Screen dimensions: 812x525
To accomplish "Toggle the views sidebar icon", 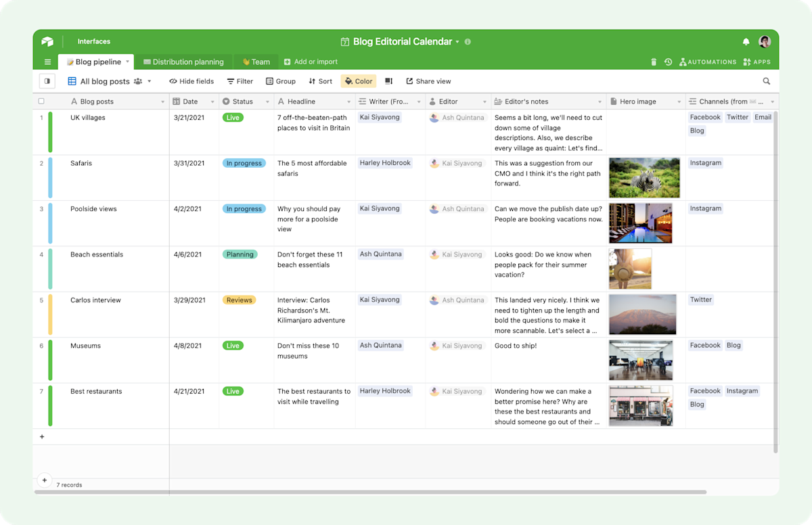I will pyautogui.click(x=47, y=81).
